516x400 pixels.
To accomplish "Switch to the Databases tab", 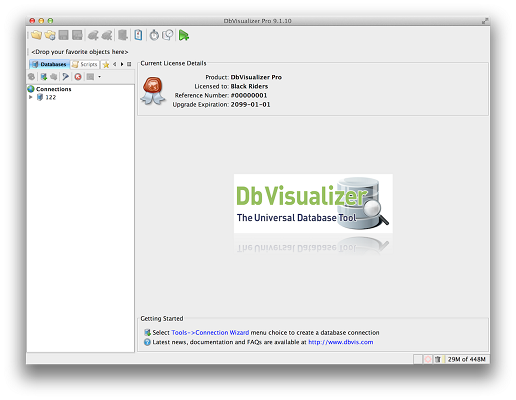I will click(x=50, y=64).
